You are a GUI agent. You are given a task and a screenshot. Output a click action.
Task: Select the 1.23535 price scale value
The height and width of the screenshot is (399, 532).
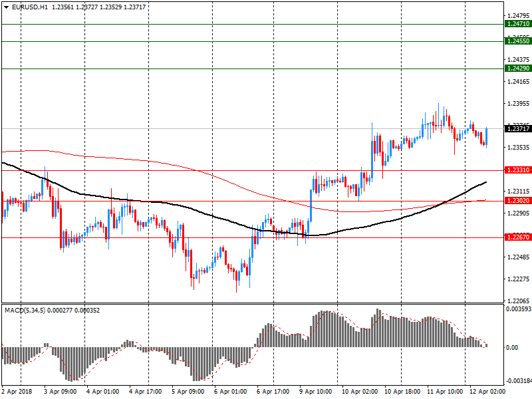point(518,147)
